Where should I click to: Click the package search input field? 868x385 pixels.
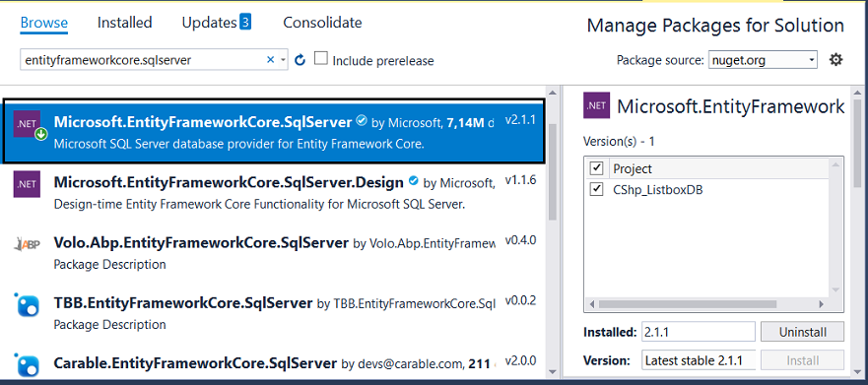coord(143,60)
